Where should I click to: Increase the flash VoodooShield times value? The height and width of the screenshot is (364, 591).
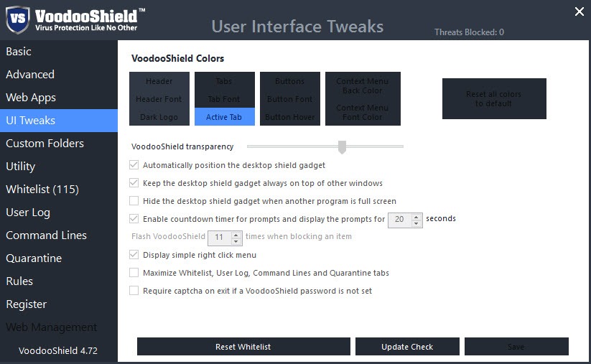coord(236,234)
